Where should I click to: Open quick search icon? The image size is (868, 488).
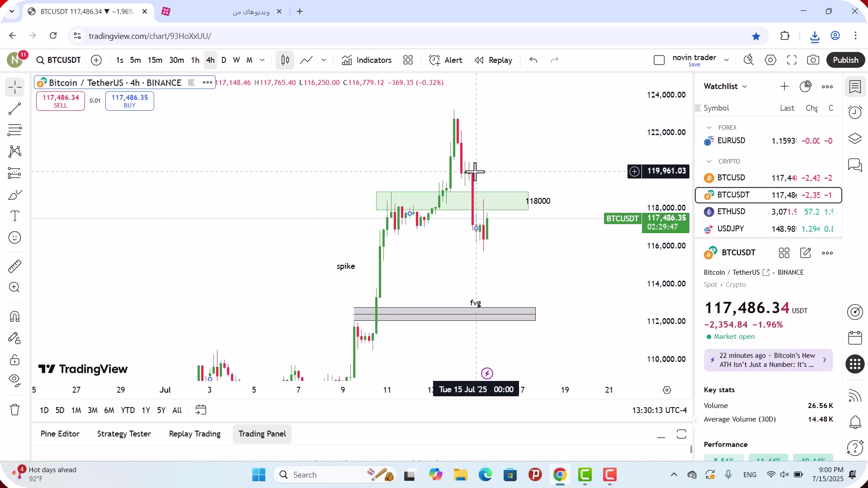click(x=749, y=60)
